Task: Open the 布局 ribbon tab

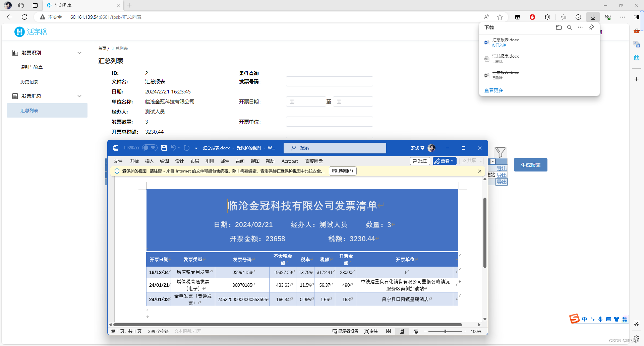Action: pos(194,161)
